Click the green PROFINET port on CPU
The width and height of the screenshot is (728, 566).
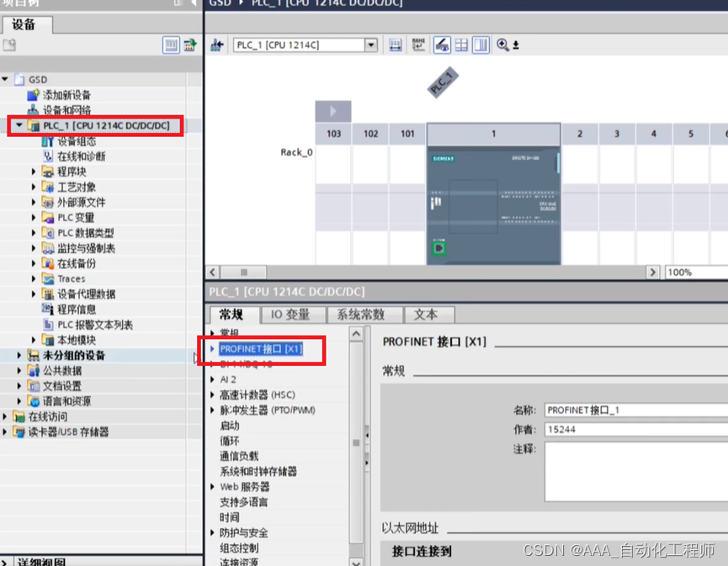tap(438, 248)
